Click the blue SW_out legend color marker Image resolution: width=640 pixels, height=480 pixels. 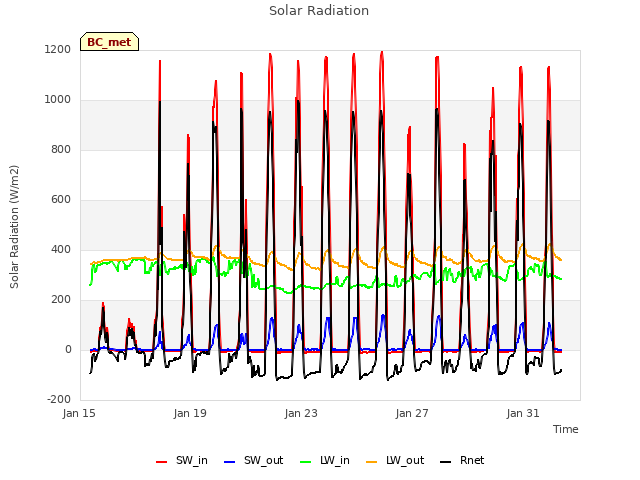tap(230, 462)
